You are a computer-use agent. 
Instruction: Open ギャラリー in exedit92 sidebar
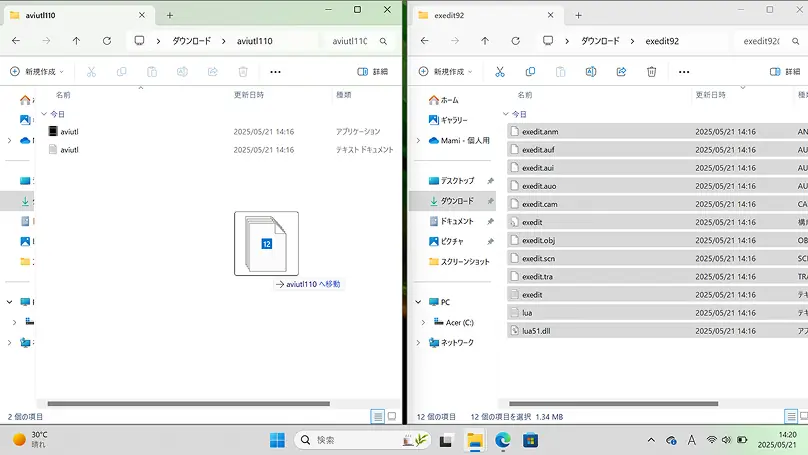point(448,120)
